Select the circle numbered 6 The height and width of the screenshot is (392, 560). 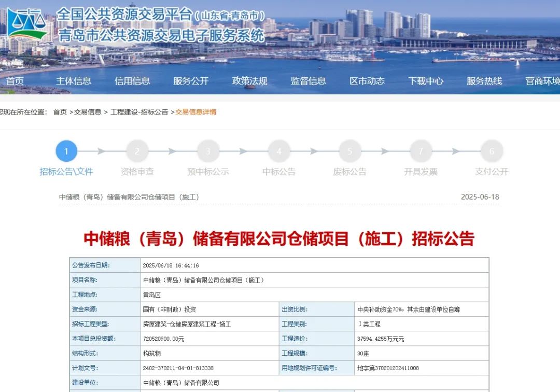(x=492, y=151)
